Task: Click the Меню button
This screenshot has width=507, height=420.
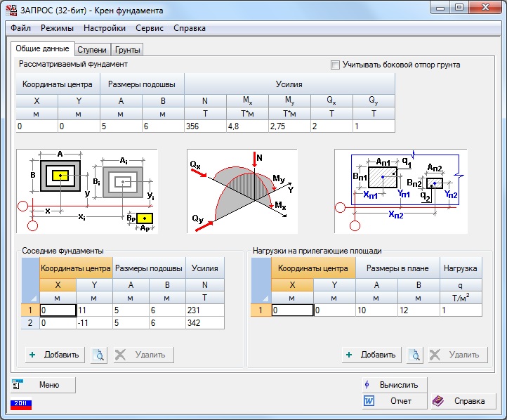Action: (42, 384)
